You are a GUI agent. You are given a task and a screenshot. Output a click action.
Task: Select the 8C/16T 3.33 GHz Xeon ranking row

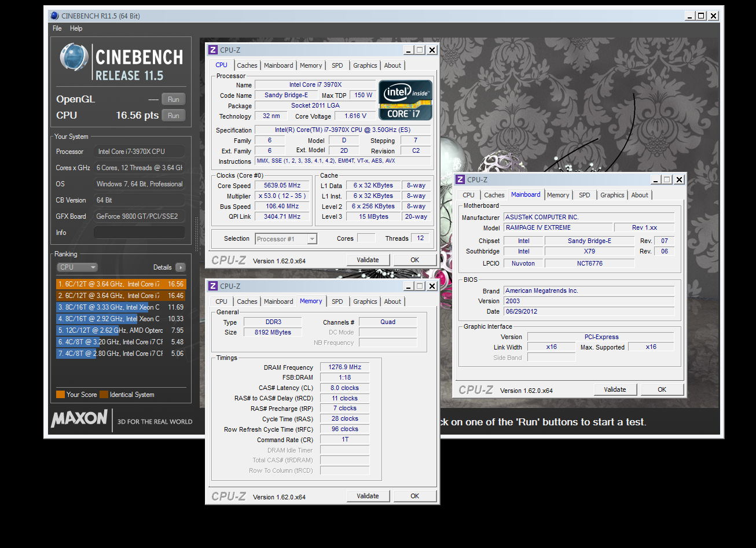pyautogui.click(x=121, y=307)
